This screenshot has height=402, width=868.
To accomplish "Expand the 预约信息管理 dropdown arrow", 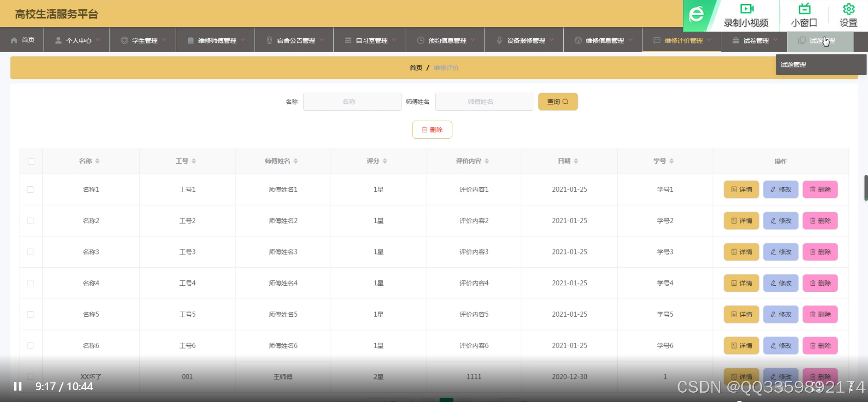I will click(x=473, y=40).
